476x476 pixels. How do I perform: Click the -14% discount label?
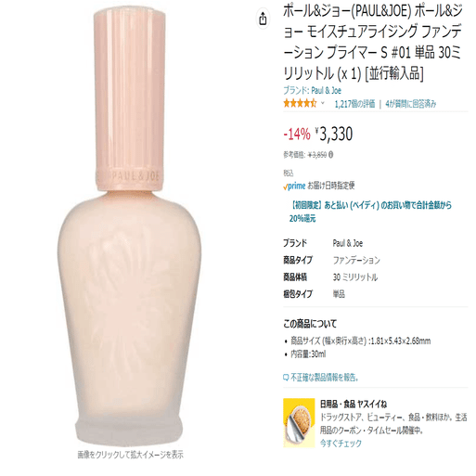coord(297,135)
